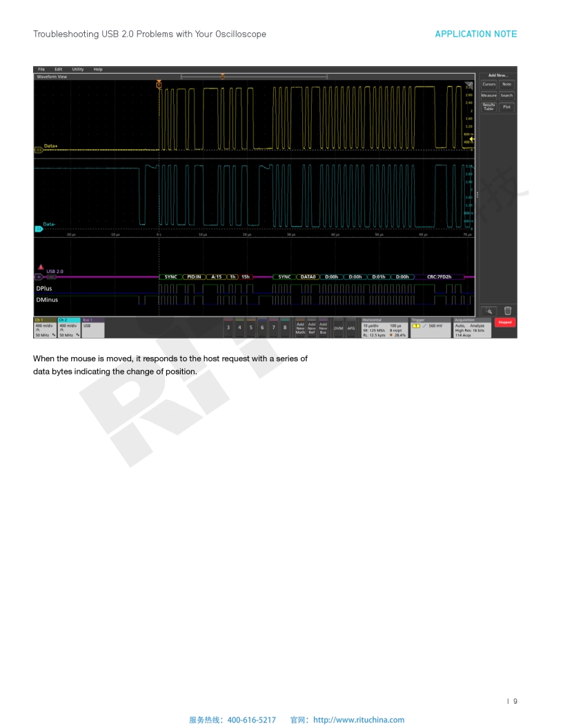Open the Utility menu
The height and width of the screenshot is (728, 563).
click(x=78, y=69)
